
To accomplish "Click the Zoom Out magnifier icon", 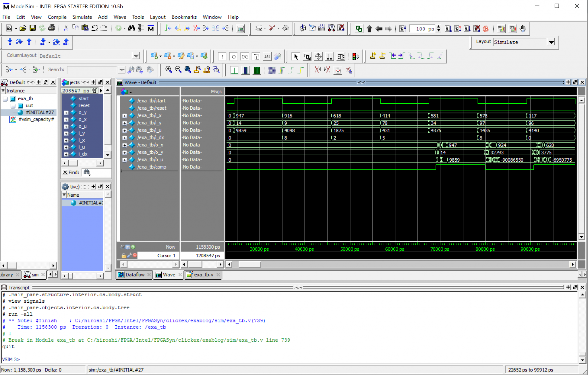I will (x=178, y=69).
